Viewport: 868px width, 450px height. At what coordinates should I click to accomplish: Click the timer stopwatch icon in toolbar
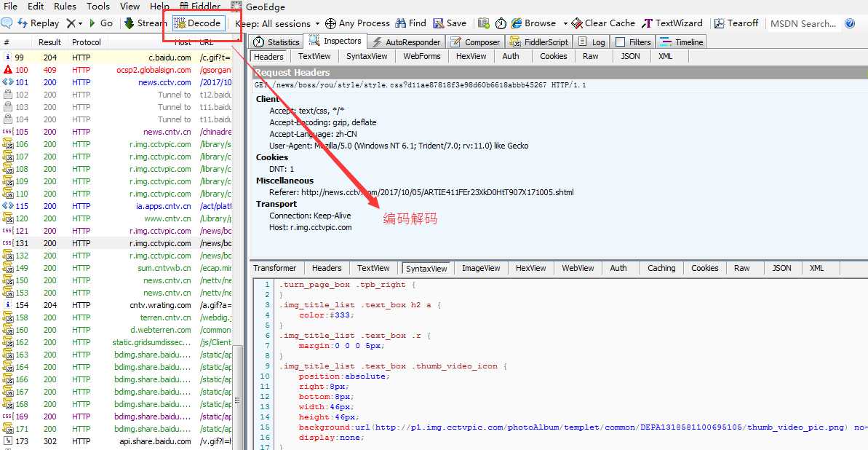(501, 23)
